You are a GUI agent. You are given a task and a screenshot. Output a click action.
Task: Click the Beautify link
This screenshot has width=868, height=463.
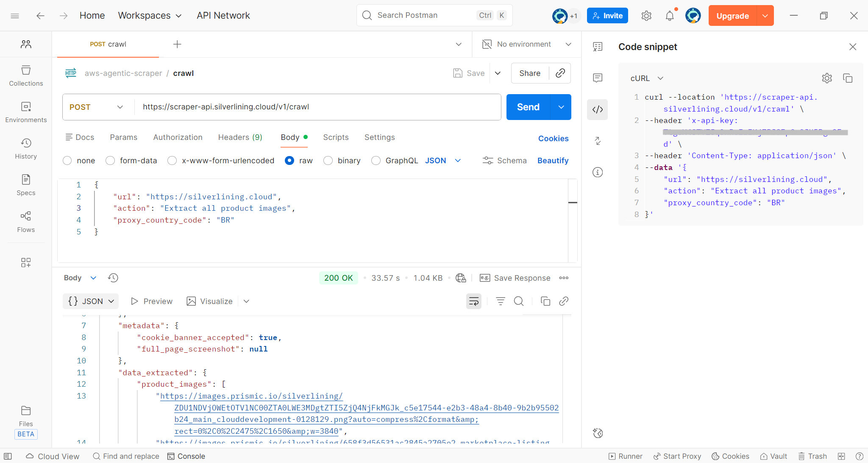[x=553, y=161]
